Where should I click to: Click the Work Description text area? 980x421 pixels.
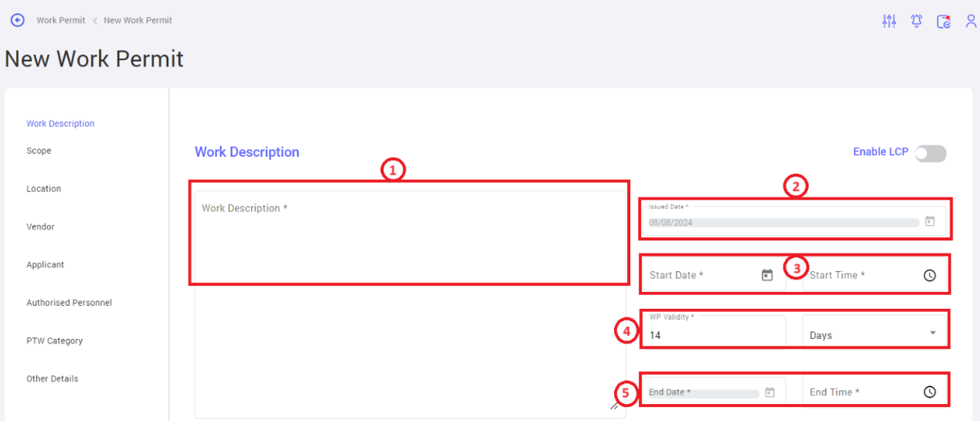click(410, 304)
